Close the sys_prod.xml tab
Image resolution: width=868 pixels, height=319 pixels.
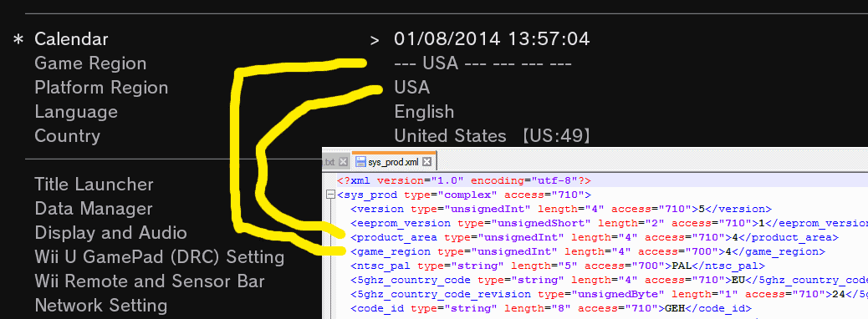point(426,162)
